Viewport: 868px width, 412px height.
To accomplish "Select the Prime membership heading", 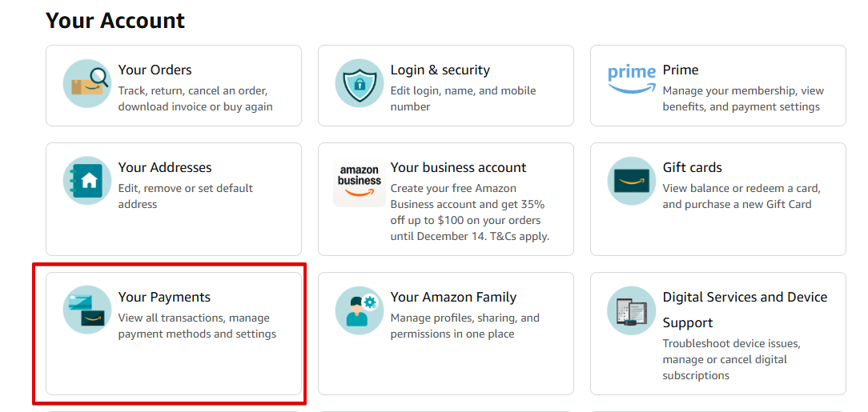I will click(681, 70).
